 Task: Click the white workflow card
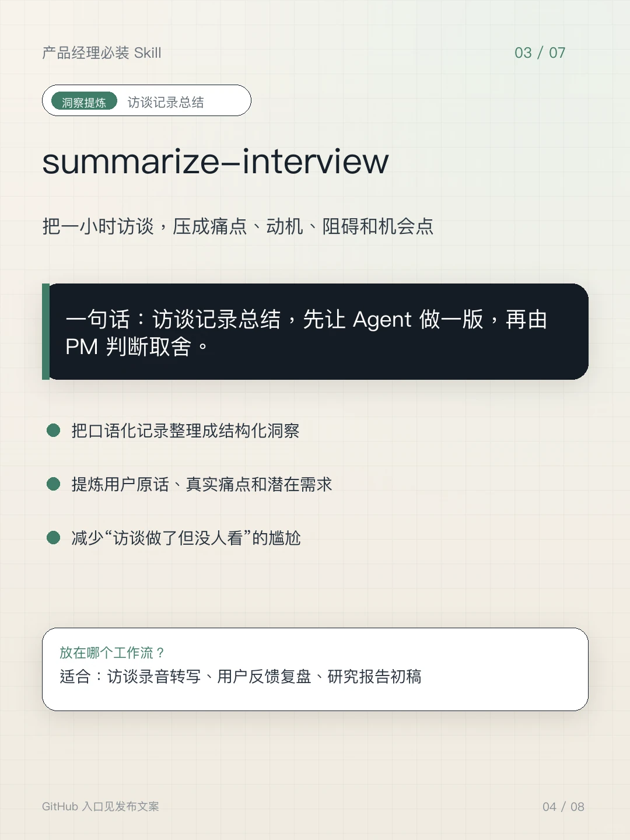[x=315, y=669]
